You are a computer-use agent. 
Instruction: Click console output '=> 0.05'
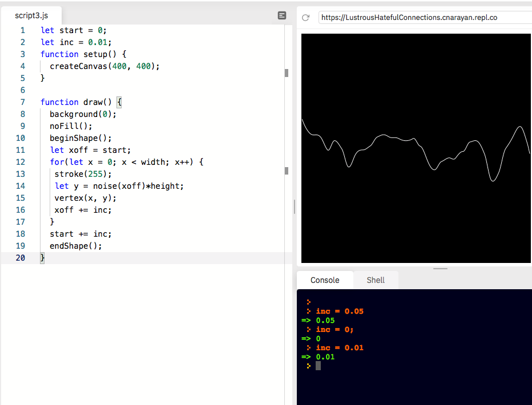point(318,320)
